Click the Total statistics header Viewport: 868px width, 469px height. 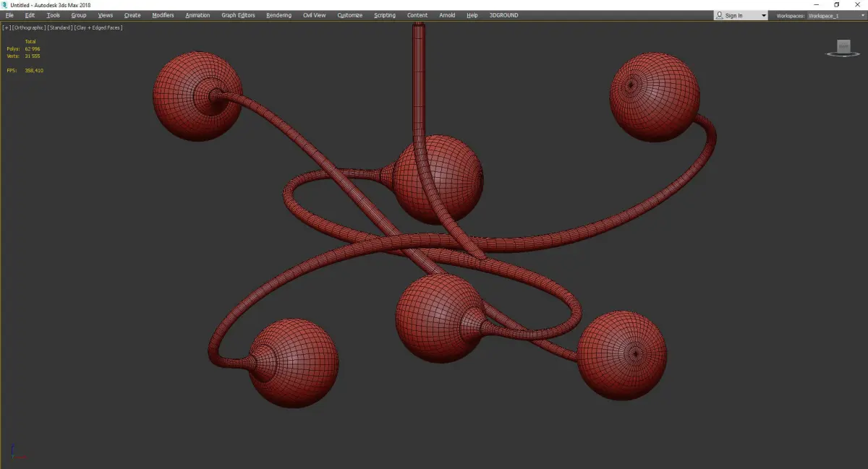pos(30,41)
